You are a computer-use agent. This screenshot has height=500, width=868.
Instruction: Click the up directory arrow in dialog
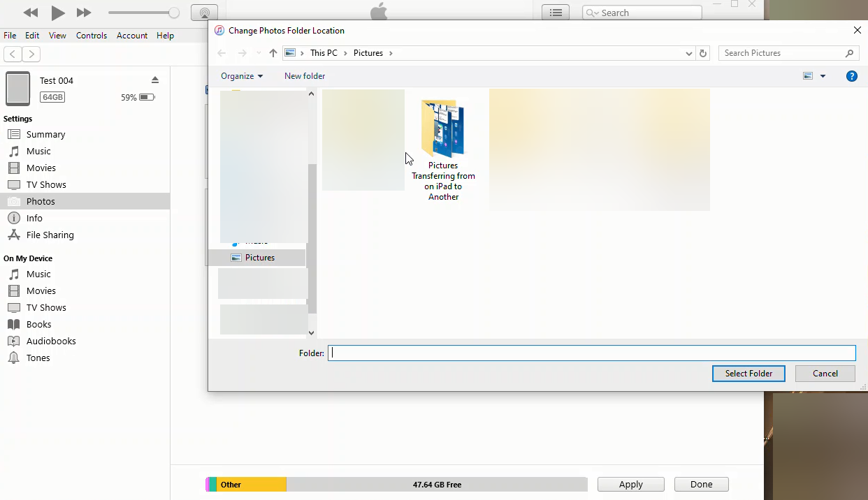coord(273,53)
